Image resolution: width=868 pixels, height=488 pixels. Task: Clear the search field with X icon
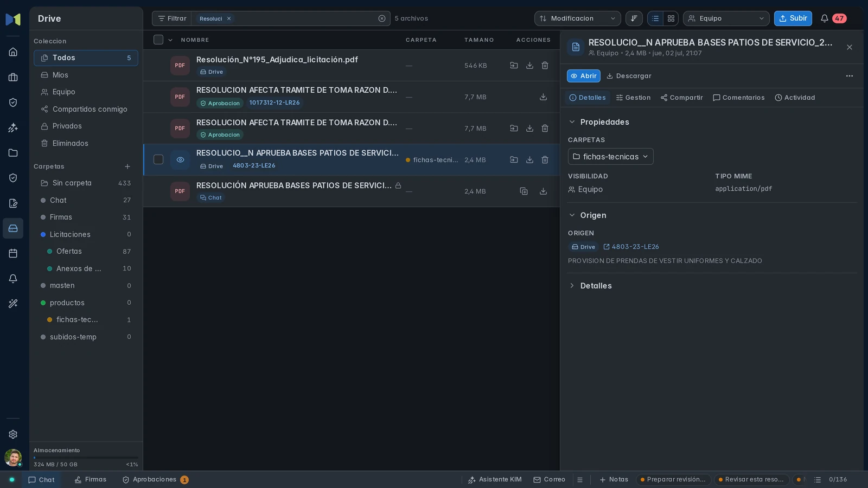(x=382, y=18)
